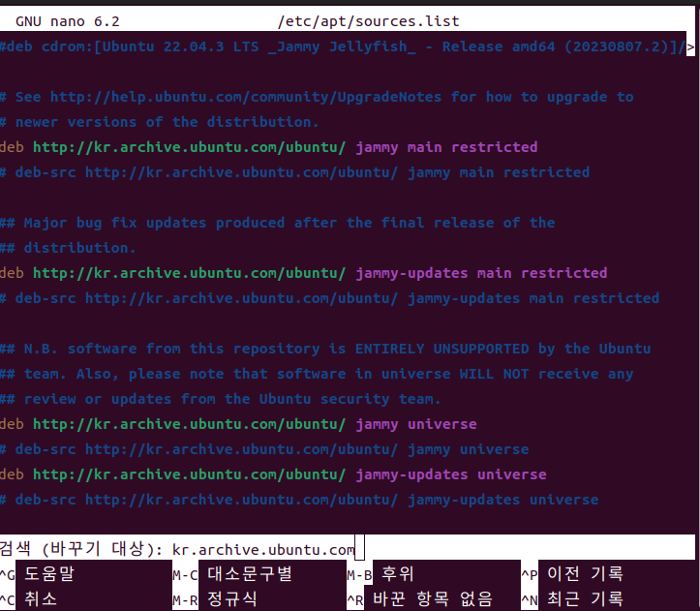Click the /etc/apt/sources.list filename in title bar

(x=368, y=21)
